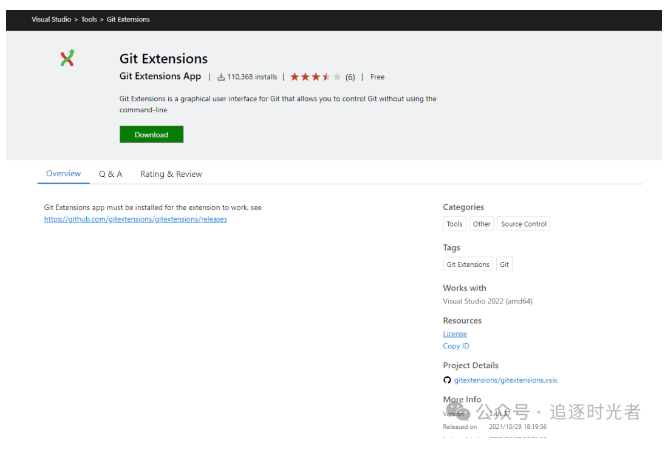Open Tools breadcrumb link

89,20
